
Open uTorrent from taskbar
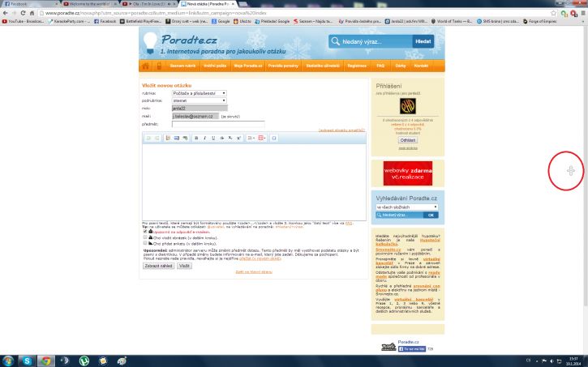[84, 361]
